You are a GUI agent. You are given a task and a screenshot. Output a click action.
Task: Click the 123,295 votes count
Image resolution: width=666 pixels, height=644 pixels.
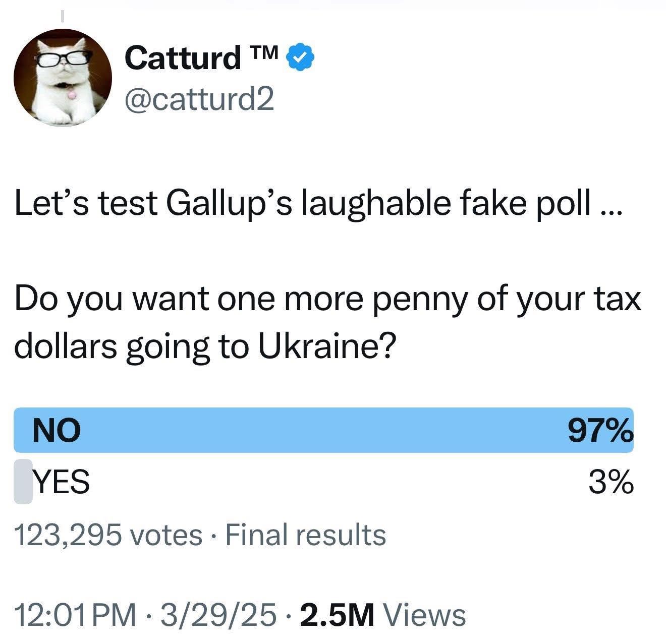pyautogui.click(x=108, y=535)
